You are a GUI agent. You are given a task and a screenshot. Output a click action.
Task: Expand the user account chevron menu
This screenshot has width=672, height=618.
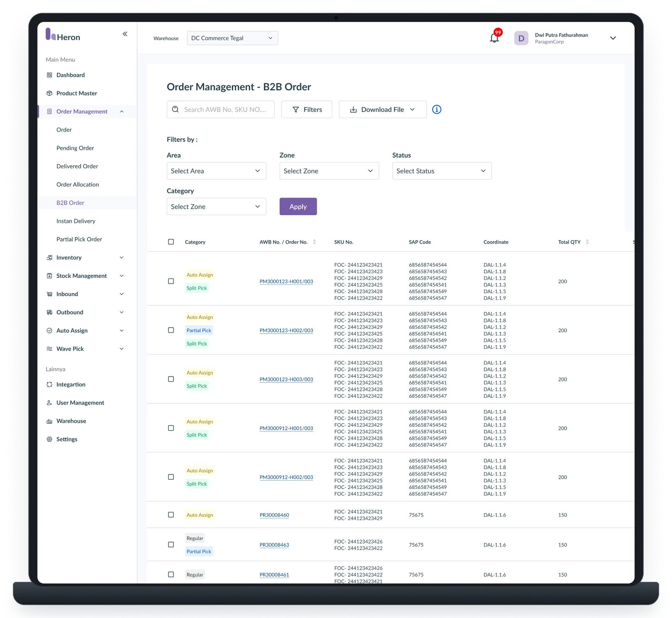tap(613, 38)
